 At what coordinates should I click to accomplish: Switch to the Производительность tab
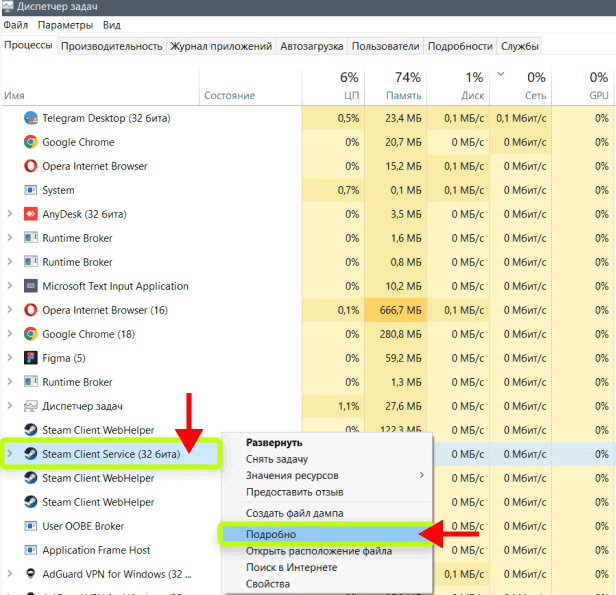pos(112,46)
